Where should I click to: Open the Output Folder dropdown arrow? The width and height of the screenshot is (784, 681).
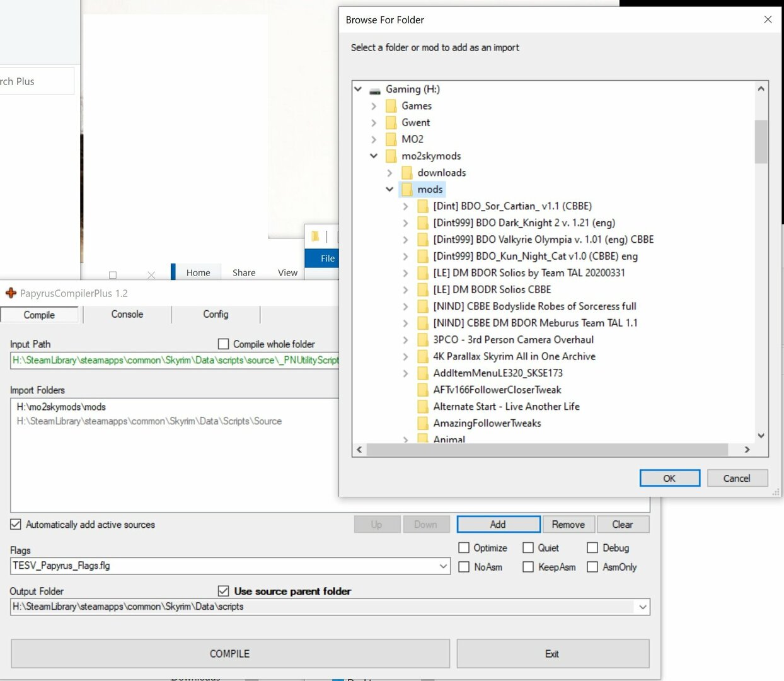[x=642, y=607]
